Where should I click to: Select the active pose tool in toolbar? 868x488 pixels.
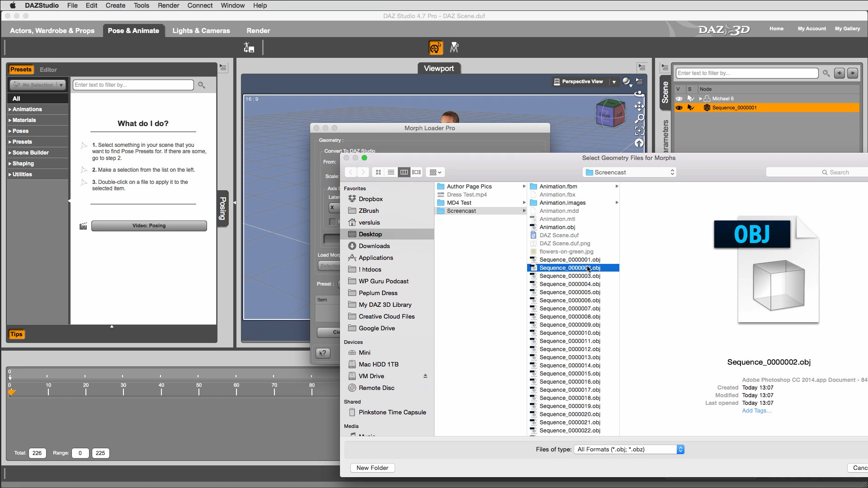point(435,47)
